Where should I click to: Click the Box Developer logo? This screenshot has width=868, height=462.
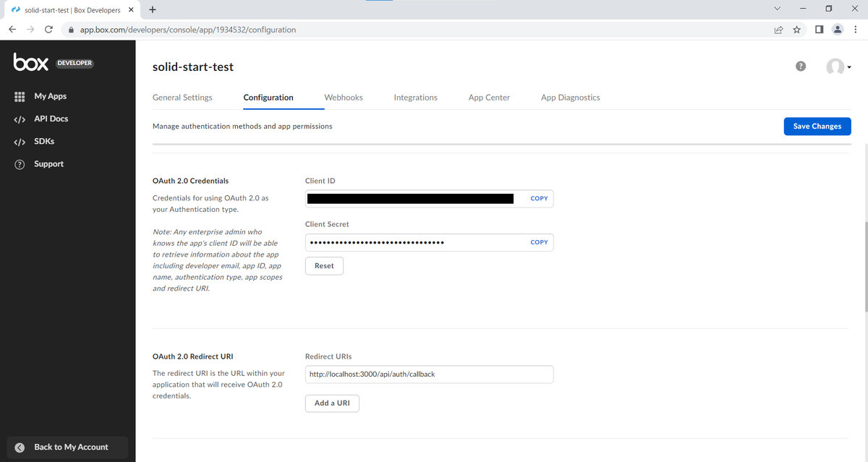pos(54,63)
